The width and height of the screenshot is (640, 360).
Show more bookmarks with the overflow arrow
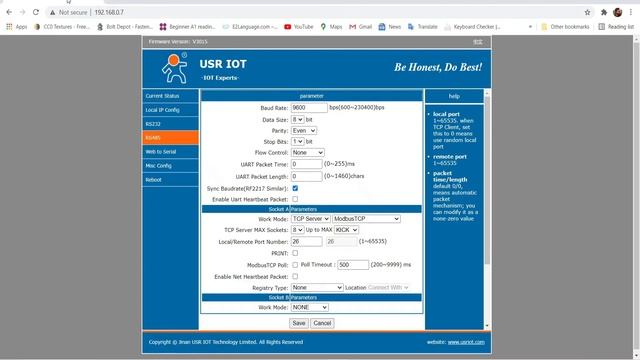pyautogui.click(x=530, y=27)
